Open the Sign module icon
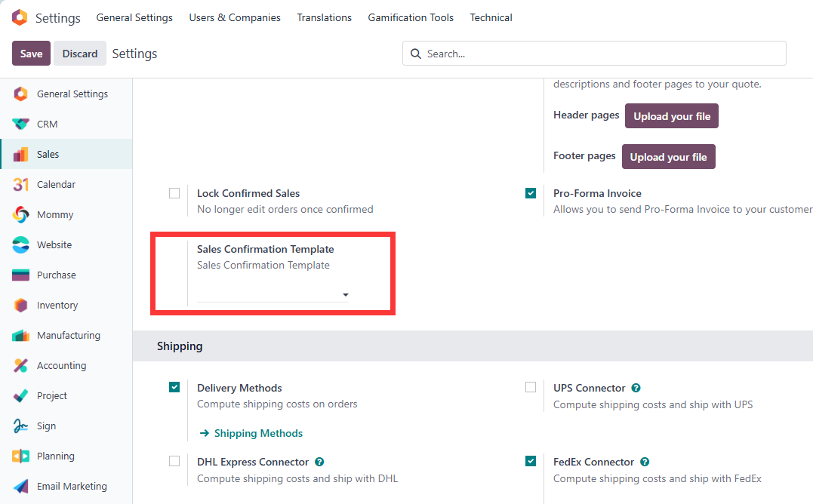 click(x=20, y=426)
